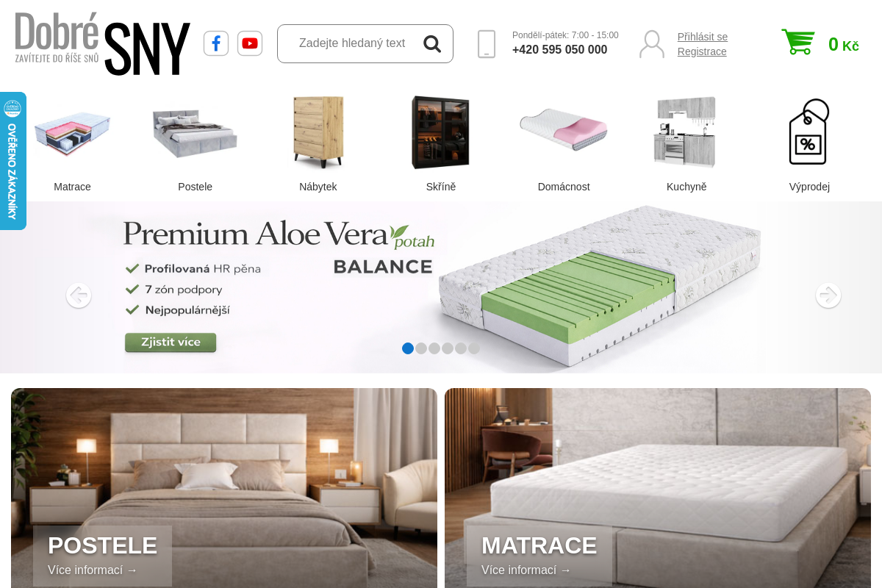The width and height of the screenshot is (882, 588).
Task: Open the Skříně wardrobe category
Action: (441, 144)
